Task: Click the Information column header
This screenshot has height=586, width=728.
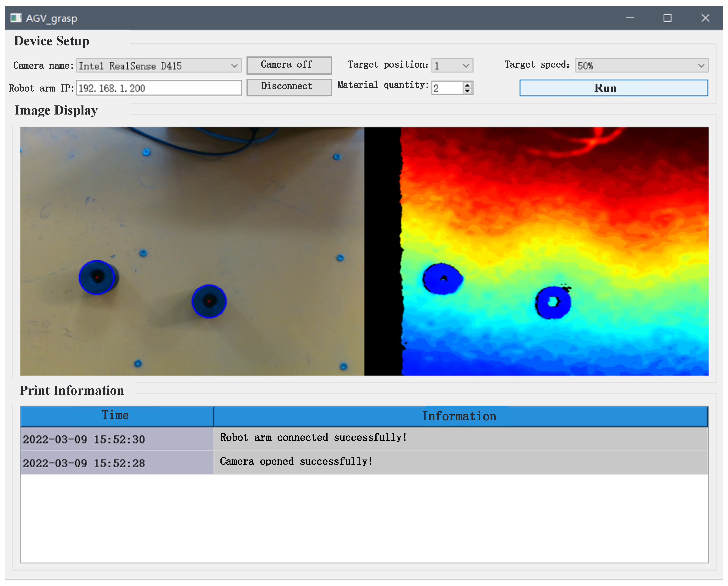Action: [460, 416]
